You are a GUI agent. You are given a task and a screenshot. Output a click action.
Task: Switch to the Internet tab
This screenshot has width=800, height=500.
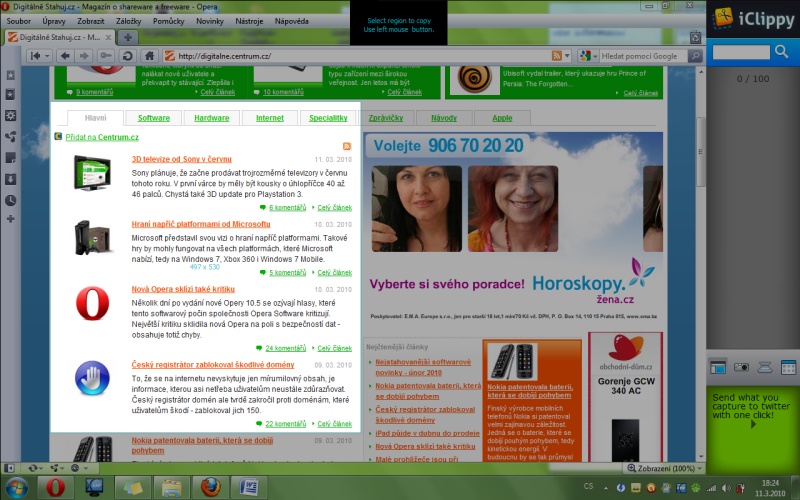(x=269, y=118)
